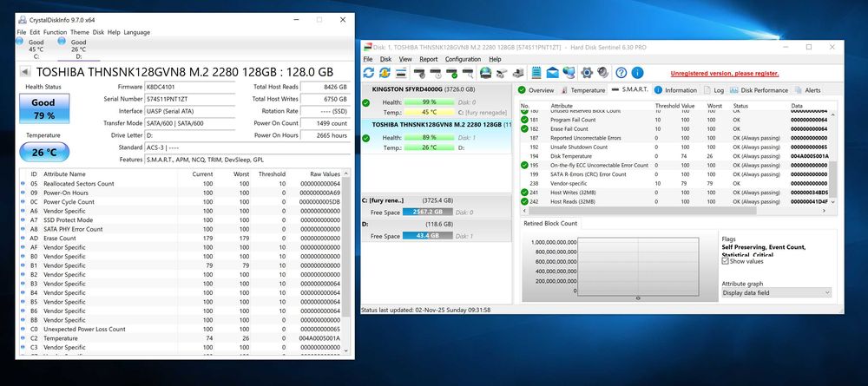Click the previous disk arrow beside TOSHIBA title

tap(25, 71)
